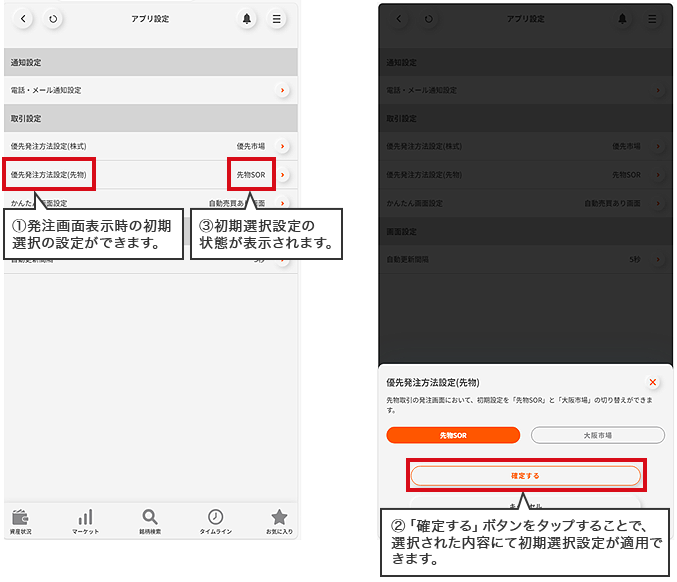Select 電話・メール通知設定 row text in left screen
The image size is (677, 582).
46,90
